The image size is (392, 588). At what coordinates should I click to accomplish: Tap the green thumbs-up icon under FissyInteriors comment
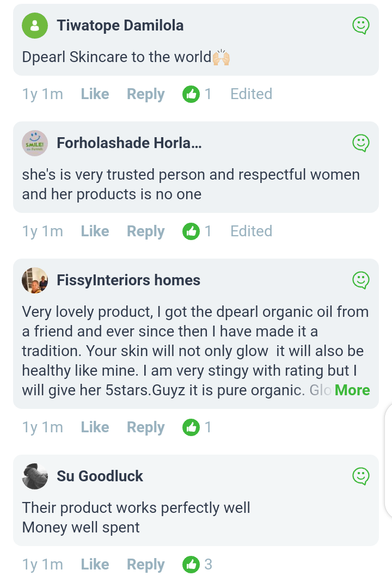tap(191, 427)
